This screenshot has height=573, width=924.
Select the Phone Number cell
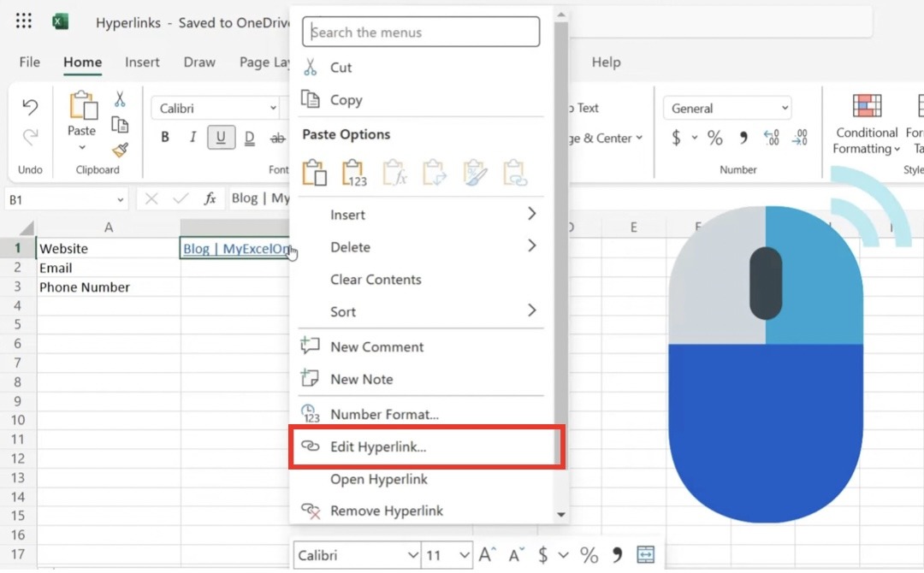109,286
